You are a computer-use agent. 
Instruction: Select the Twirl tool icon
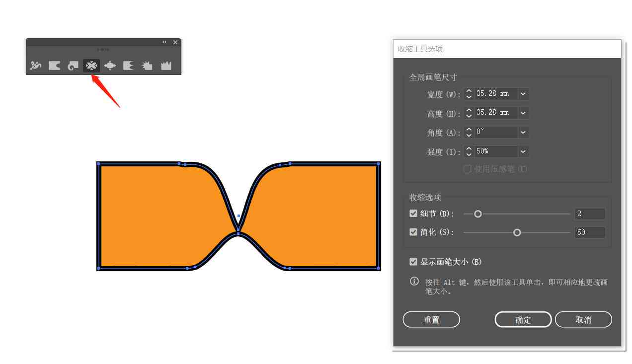tap(73, 66)
